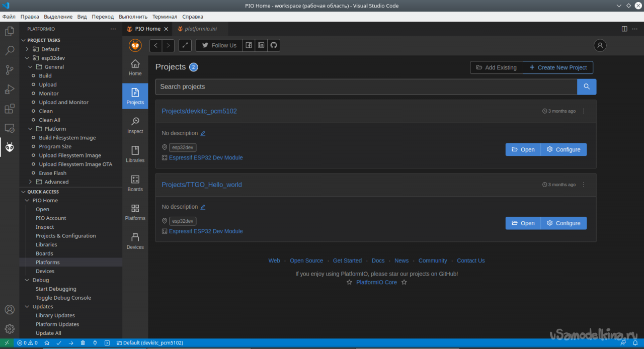Close the PIO Home tab

coord(166,29)
